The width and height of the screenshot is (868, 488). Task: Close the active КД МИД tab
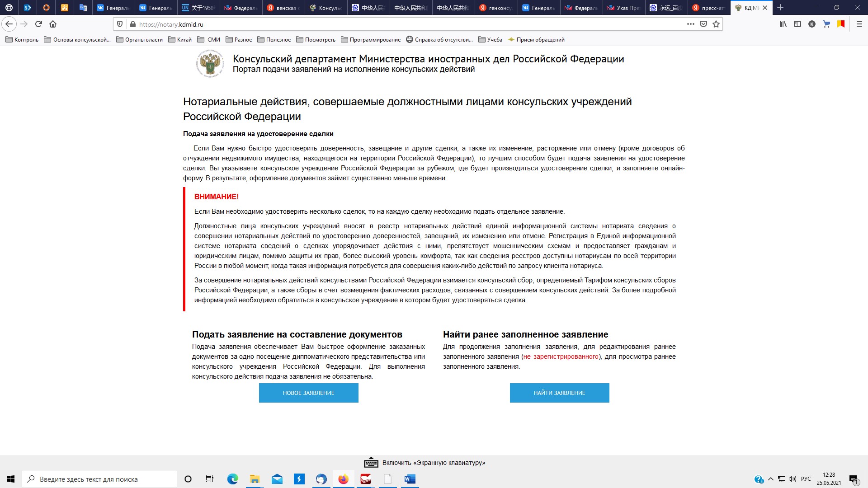[765, 8]
